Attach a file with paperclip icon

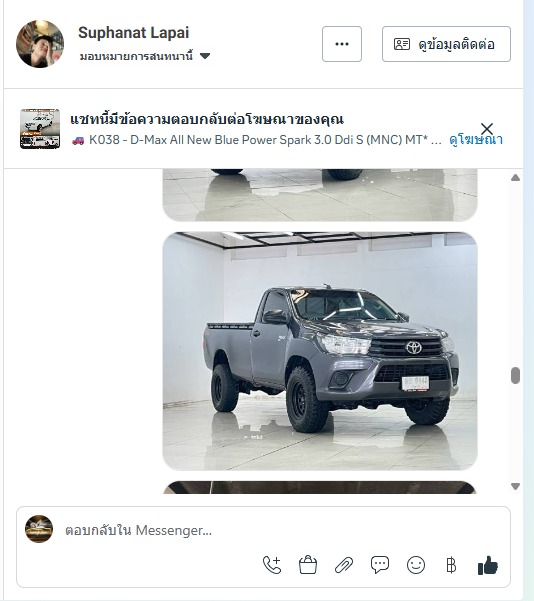pos(344,565)
